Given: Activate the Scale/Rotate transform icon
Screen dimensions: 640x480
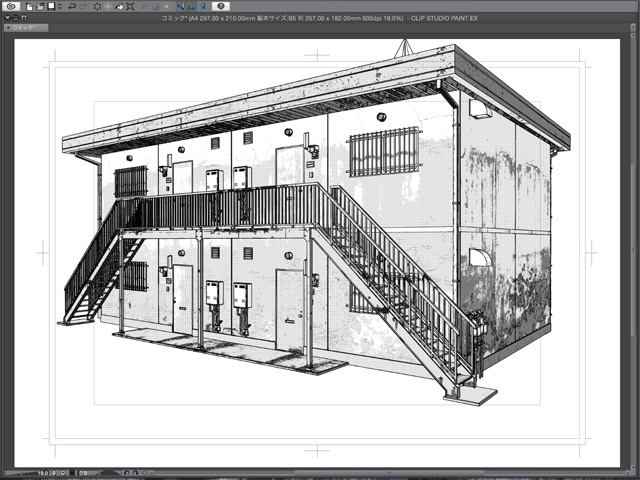Looking at the screenshot, I should point(130,7).
